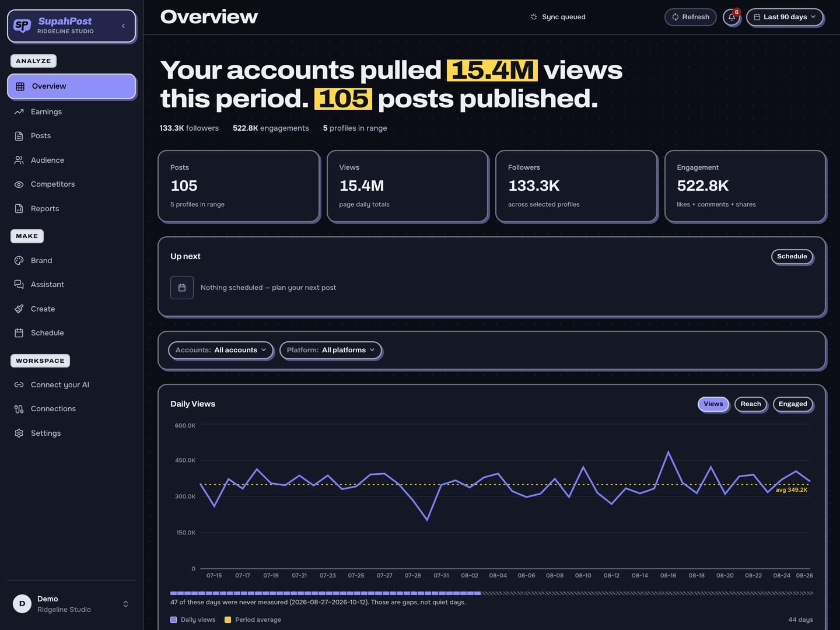This screenshot has width=840, height=630.
Task: Switch chart to Views metric
Action: pos(713,404)
